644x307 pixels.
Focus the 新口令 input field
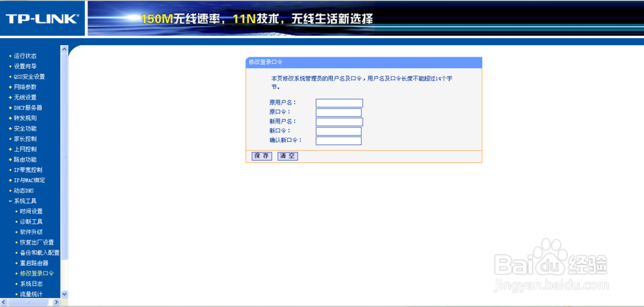tap(339, 131)
